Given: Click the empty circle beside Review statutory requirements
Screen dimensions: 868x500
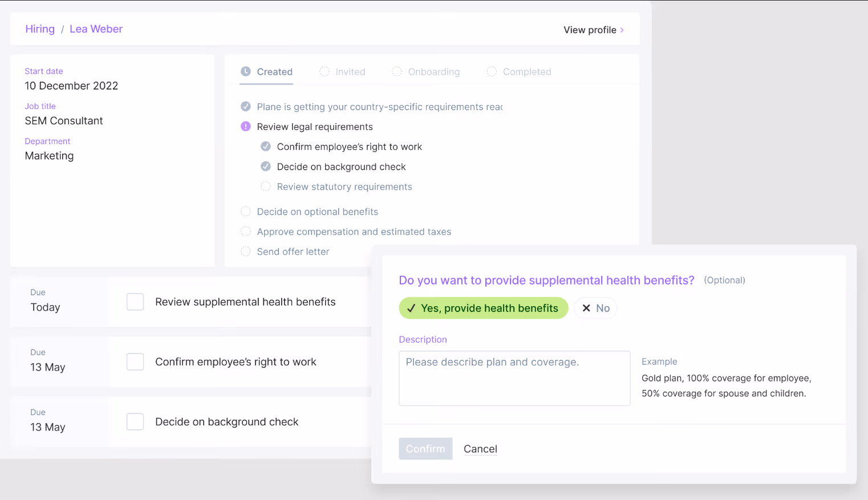Looking at the screenshot, I should (x=266, y=186).
